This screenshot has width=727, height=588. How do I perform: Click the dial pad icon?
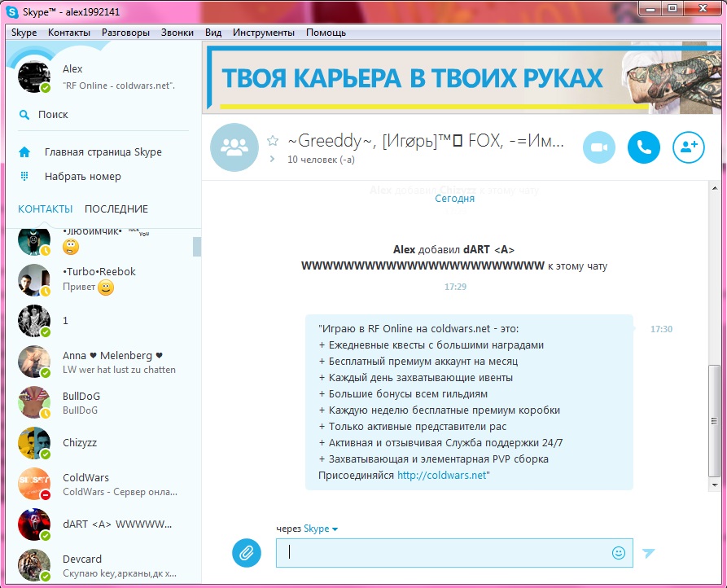(x=24, y=176)
